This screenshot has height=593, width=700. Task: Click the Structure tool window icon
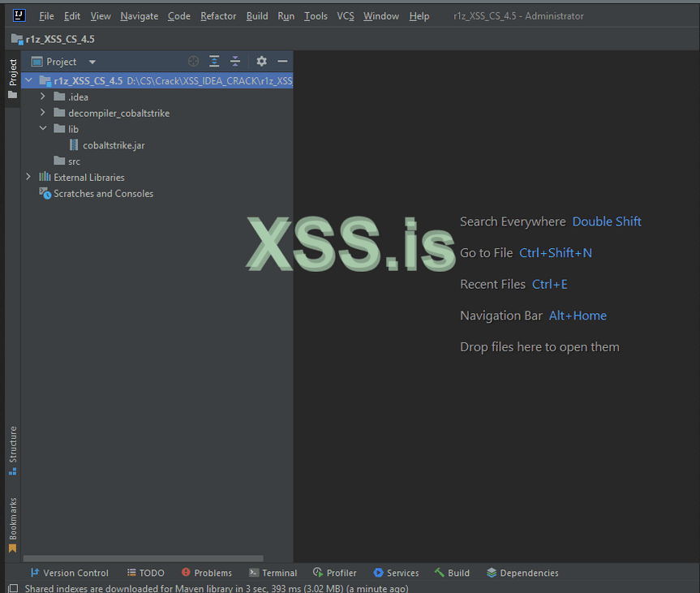[x=12, y=471]
